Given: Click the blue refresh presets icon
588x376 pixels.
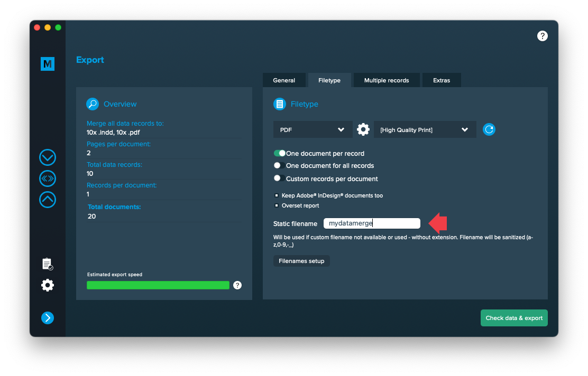Looking at the screenshot, I should [x=489, y=129].
